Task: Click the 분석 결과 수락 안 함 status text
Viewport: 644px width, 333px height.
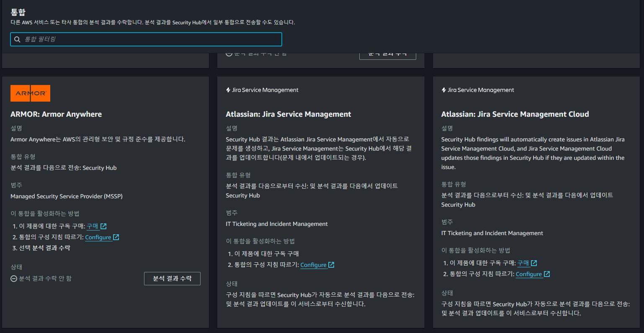Action: [45, 278]
